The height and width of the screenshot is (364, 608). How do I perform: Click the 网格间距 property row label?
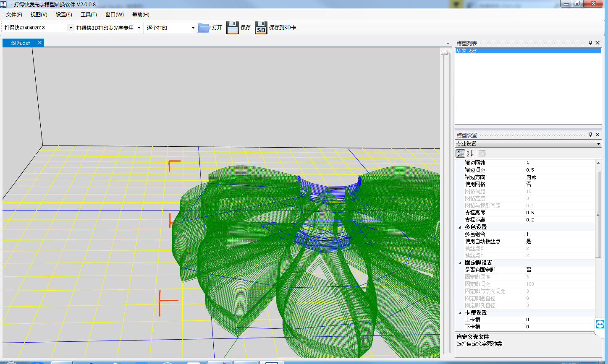474,191
